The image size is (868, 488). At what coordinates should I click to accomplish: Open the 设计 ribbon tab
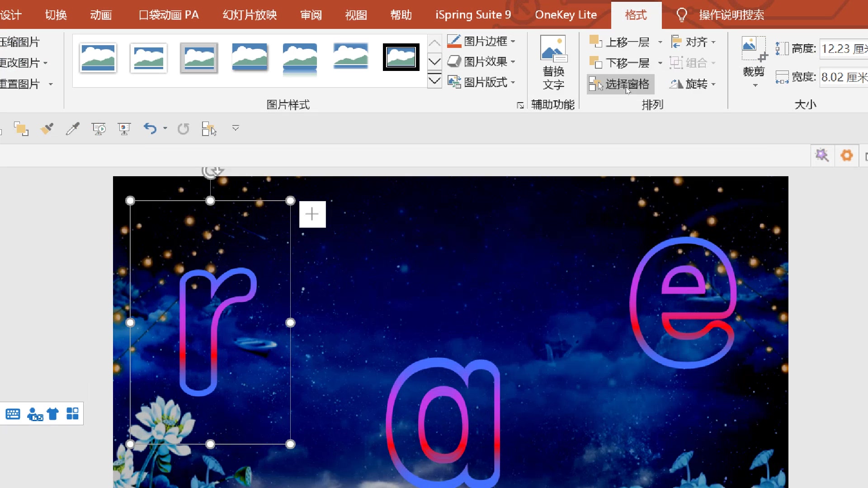(10, 15)
